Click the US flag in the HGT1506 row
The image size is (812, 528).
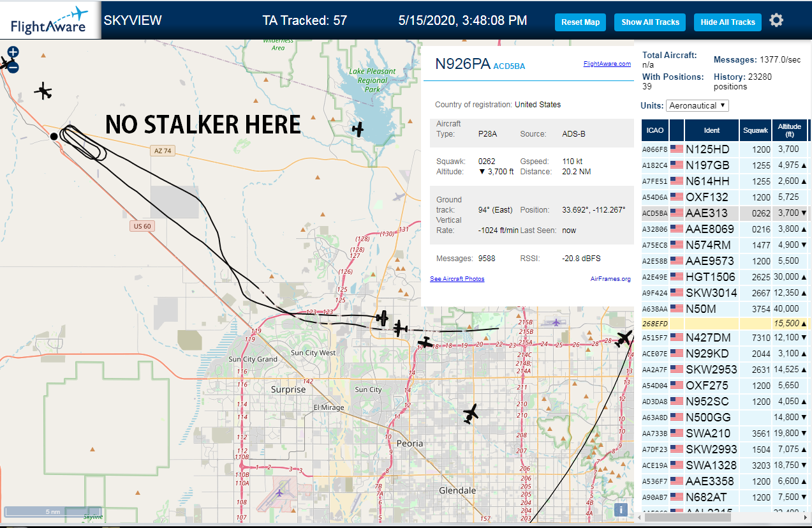676,277
